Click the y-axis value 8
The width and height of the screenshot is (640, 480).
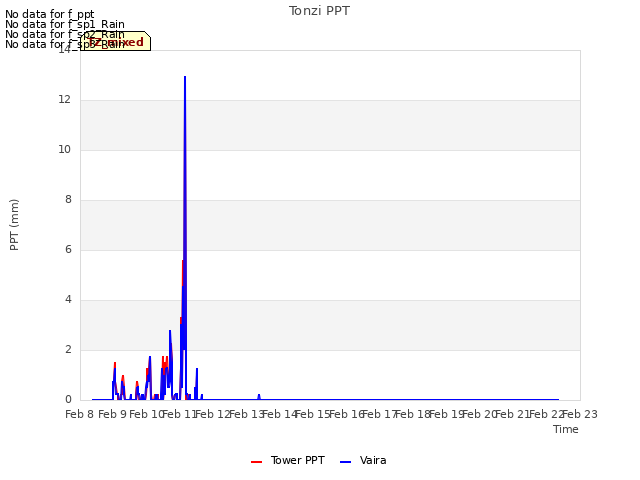(x=68, y=200)
